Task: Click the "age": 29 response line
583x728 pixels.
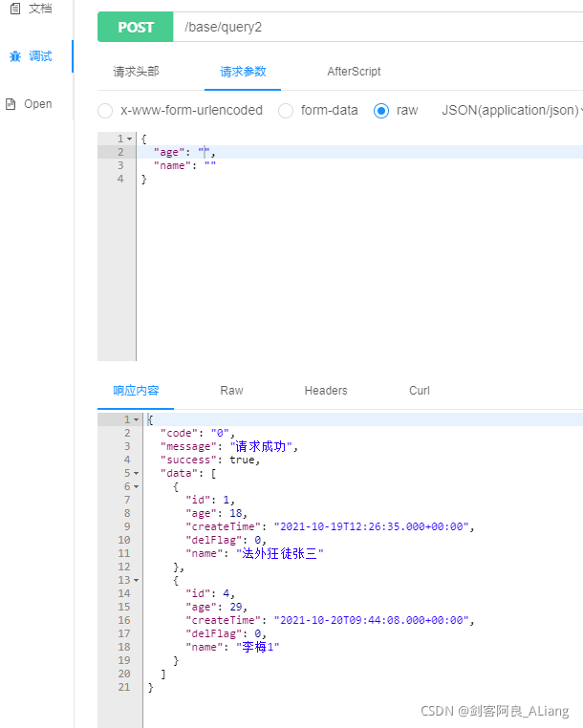Action: [216, 607]
